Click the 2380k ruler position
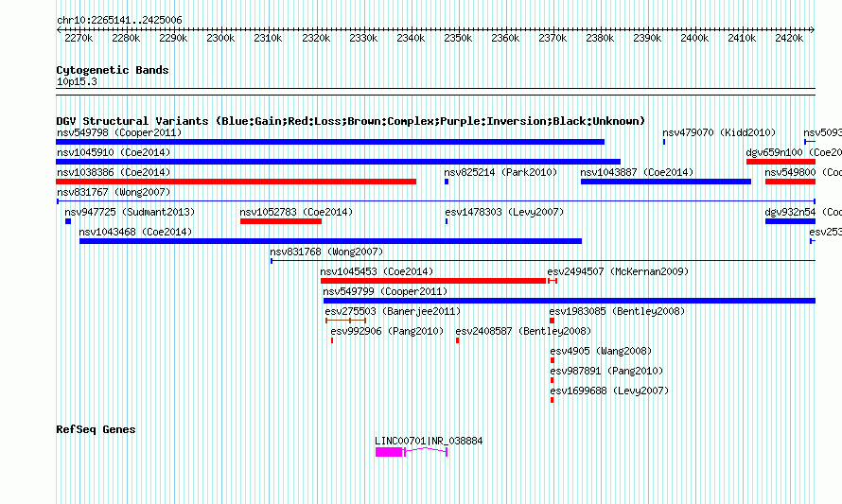 point(600,38)
